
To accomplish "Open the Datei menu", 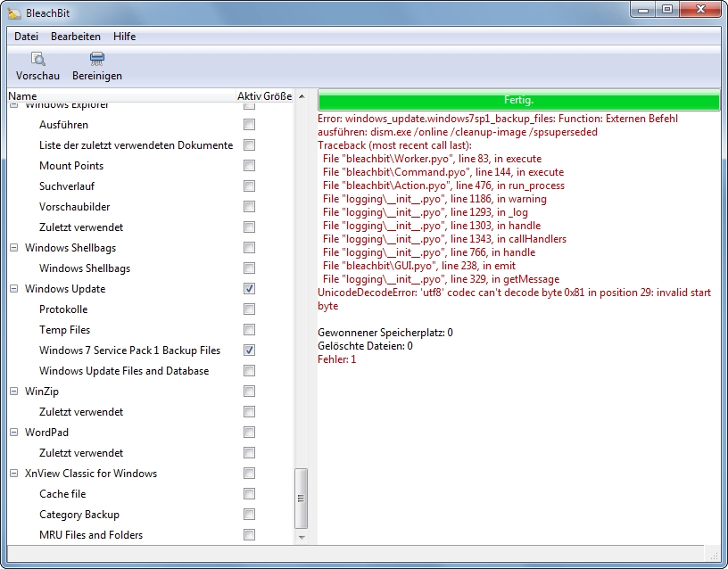I will pyautogui.click(x=26, y=37).
